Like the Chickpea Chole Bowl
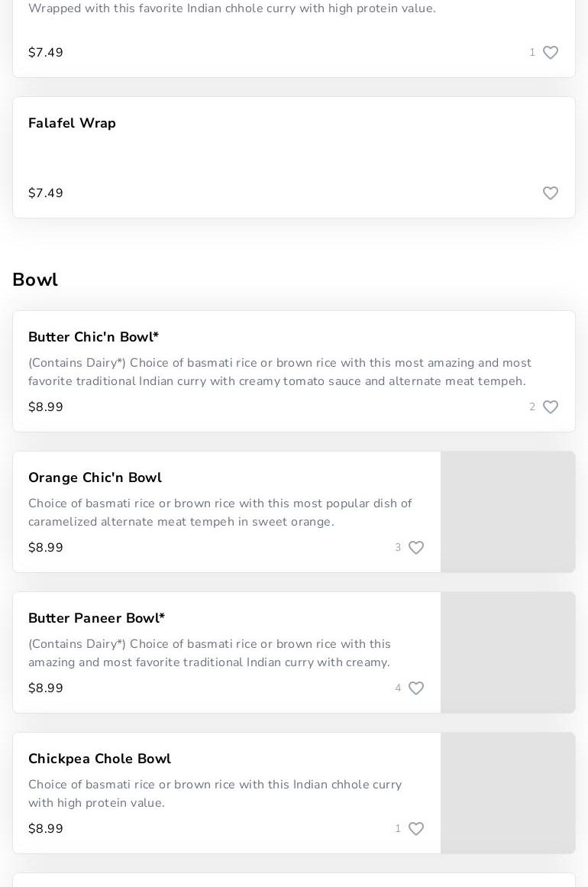Screen dimensions: 588x887 [416, 829]
